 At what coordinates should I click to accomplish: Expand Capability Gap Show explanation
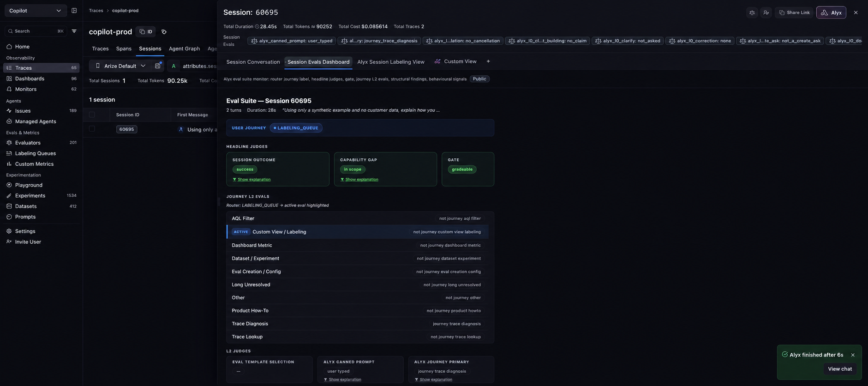[359, 180]
